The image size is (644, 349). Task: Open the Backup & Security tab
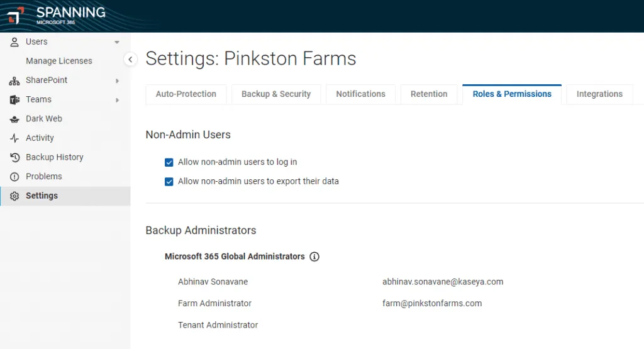tap(276, 94)
